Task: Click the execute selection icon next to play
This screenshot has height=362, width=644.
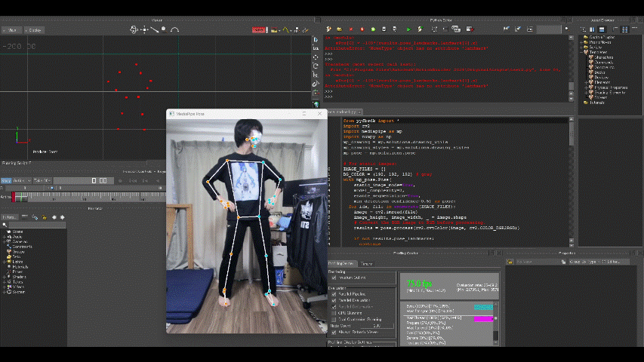Action: coord(420,29)
